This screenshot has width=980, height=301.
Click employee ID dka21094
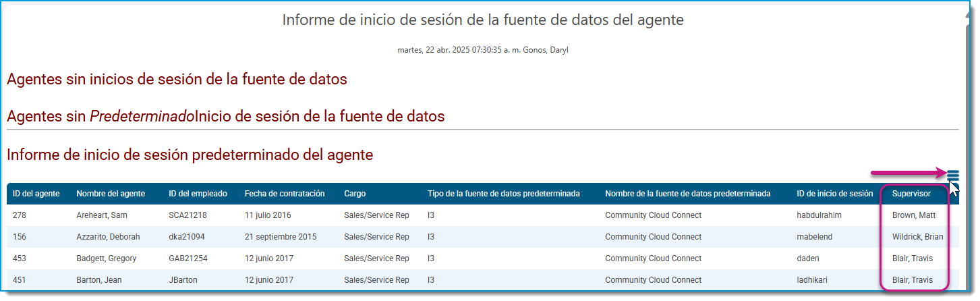(186, 237)
